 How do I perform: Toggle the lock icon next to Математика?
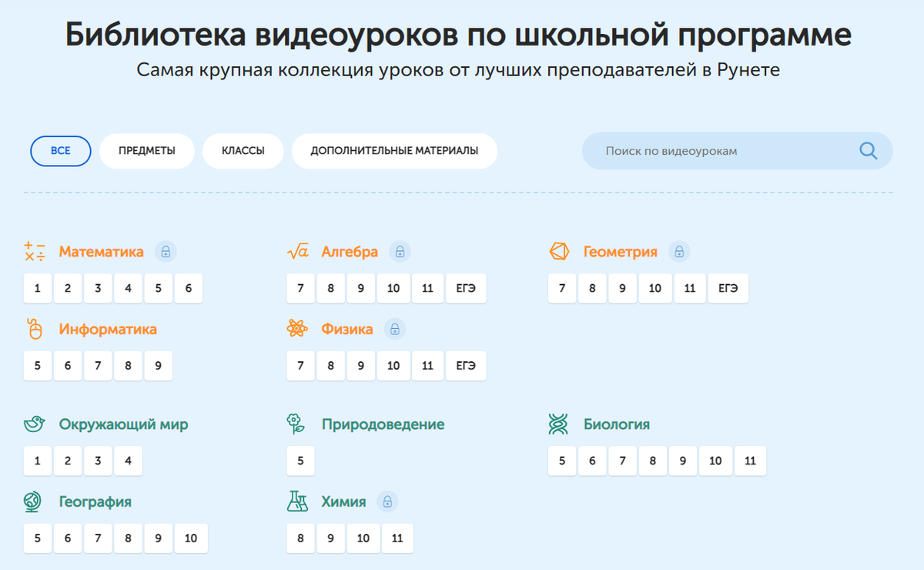[x=167, y=252]
